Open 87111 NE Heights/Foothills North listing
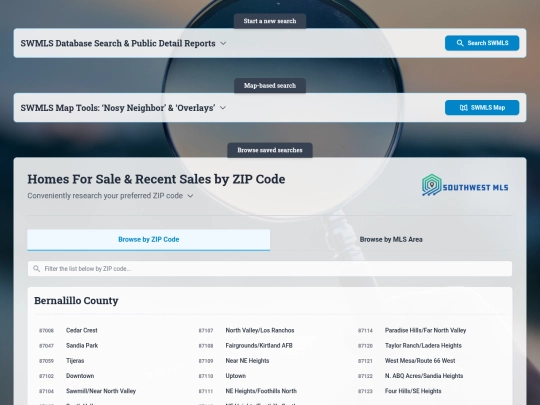The width and height of the screenshot is (540, 405). click(248, 391)
